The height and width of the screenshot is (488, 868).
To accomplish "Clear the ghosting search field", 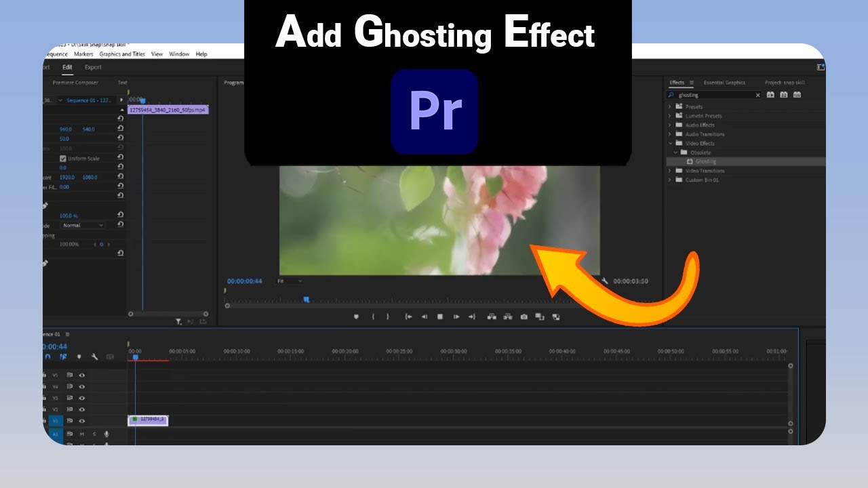I will coord(758,96).
